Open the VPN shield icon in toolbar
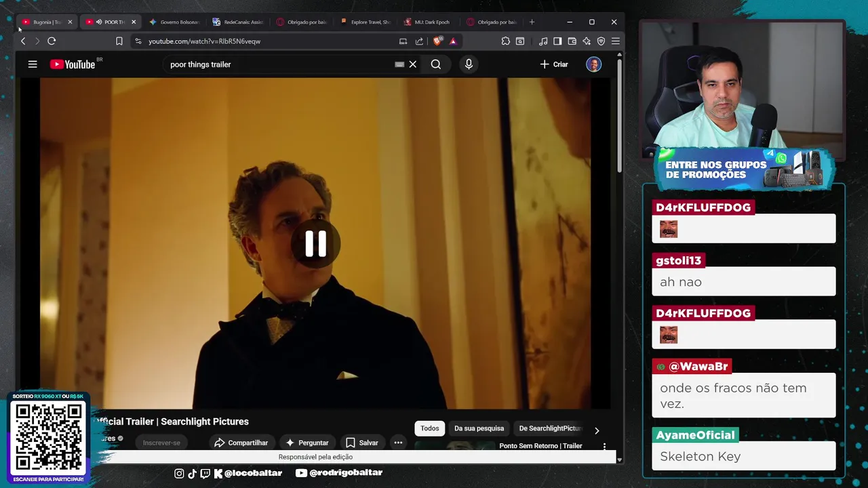The image size is (868, 488). tap(601, 41)
